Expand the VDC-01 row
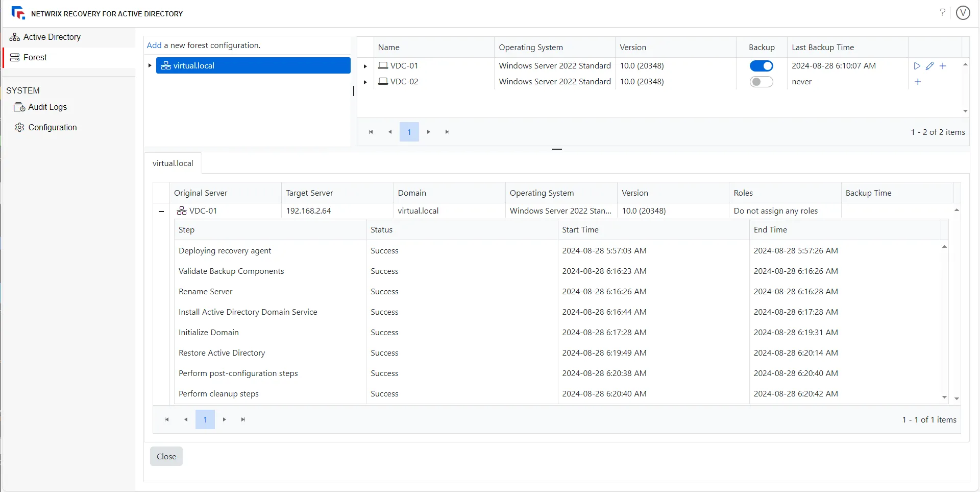Screen dimensions: 980x492 365,66
